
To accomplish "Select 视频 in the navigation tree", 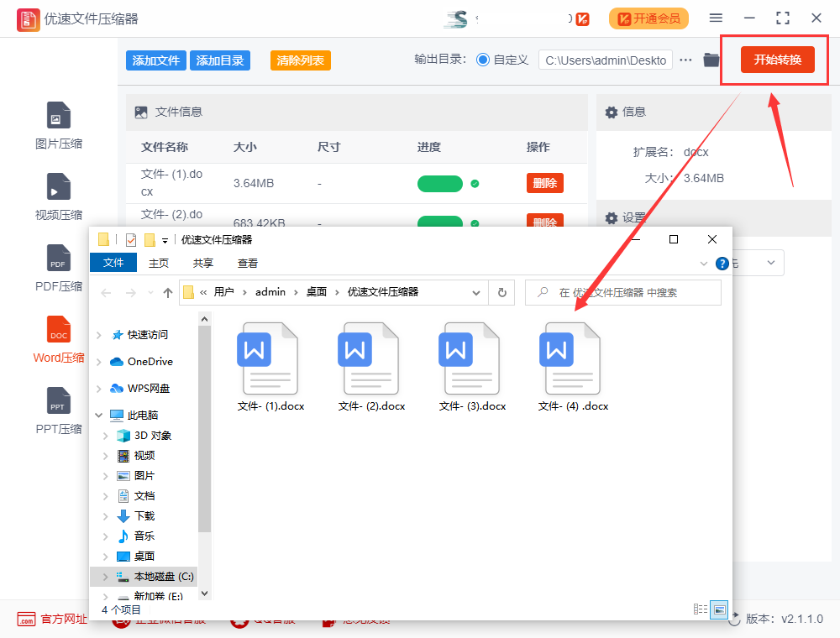I will pyautogui.click(x=144, y=456).
